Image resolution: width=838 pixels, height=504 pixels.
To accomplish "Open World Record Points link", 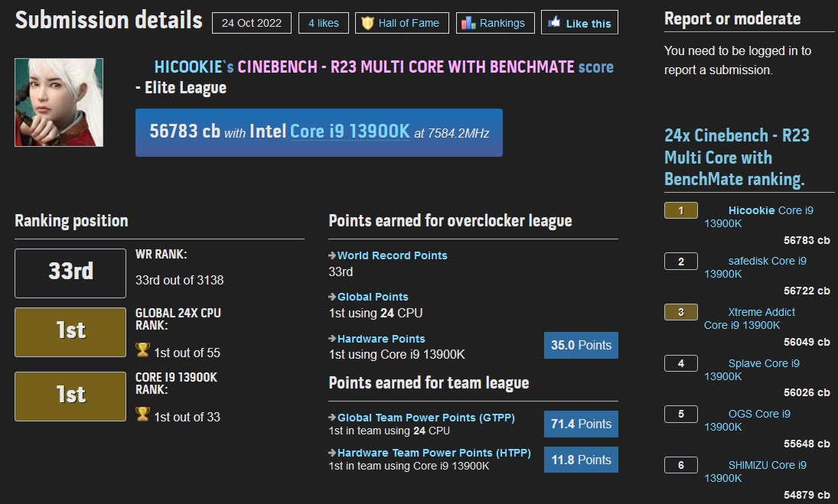I will click(393, 255).
